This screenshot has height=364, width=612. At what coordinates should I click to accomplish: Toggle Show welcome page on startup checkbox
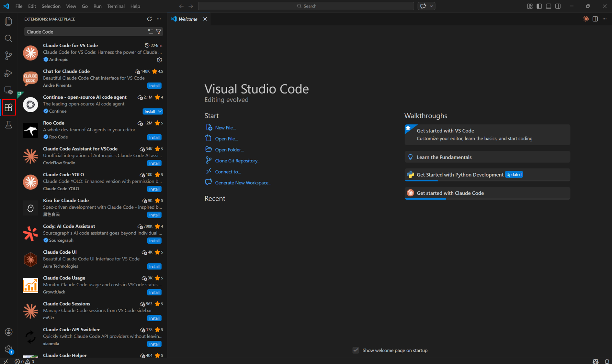(x=356, y=350)
